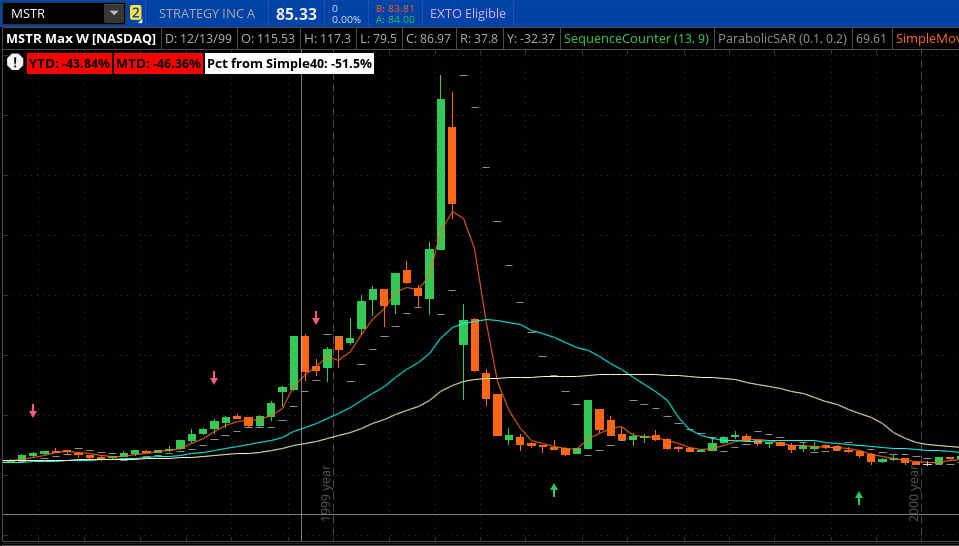Click the 85.33 last price value
Screen dimensions: 959x546
(x=297, y=13)
